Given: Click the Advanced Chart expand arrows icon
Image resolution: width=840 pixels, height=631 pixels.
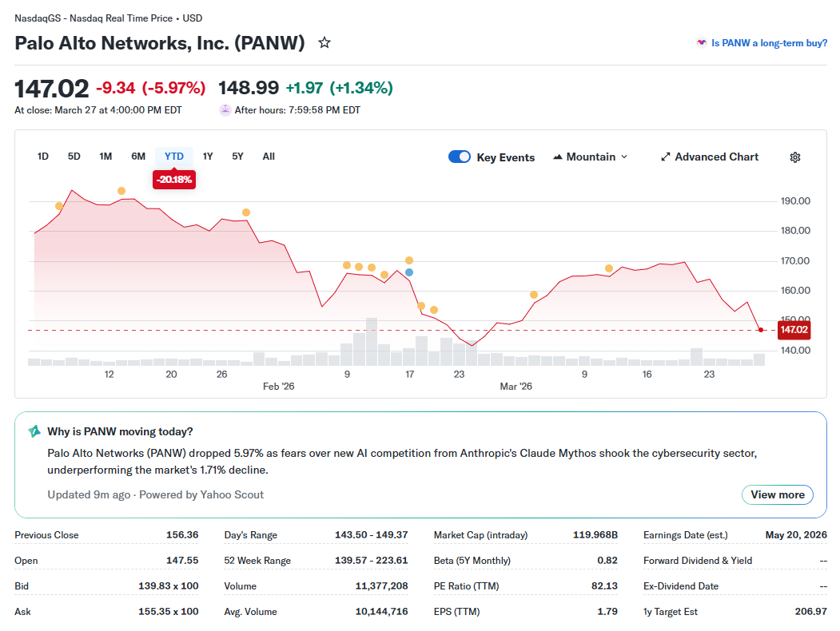Looking at the screenshot, I should point(665,157).
